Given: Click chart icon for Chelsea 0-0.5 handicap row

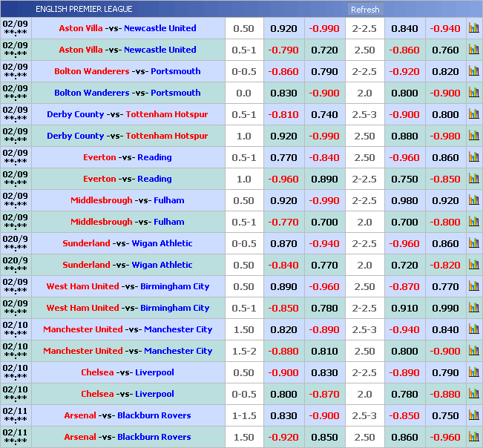Looking at the screenshot, I should tap(473, 395).
